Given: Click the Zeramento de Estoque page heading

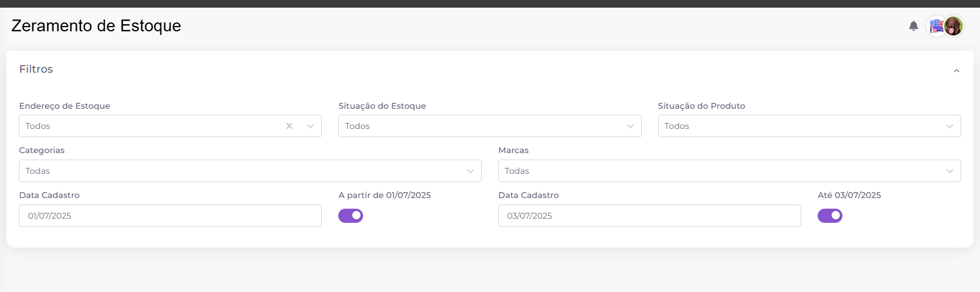Looking at the screenshot, I should [96, 26].
